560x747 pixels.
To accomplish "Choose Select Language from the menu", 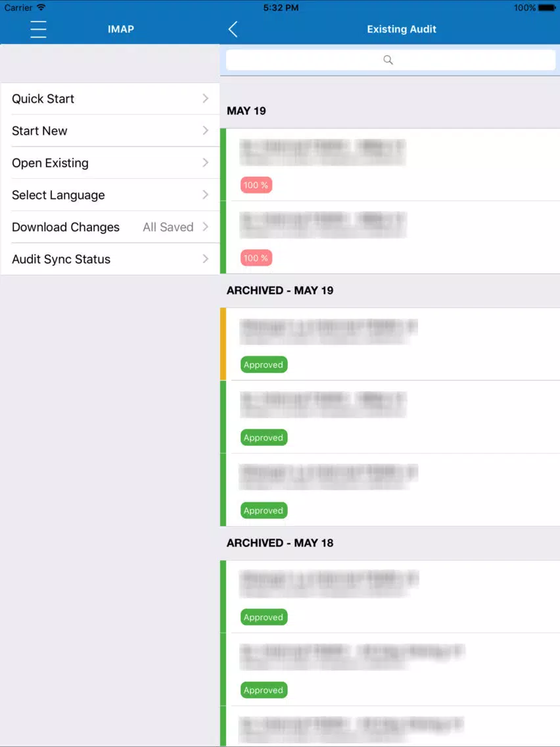I will coord(110,195).
